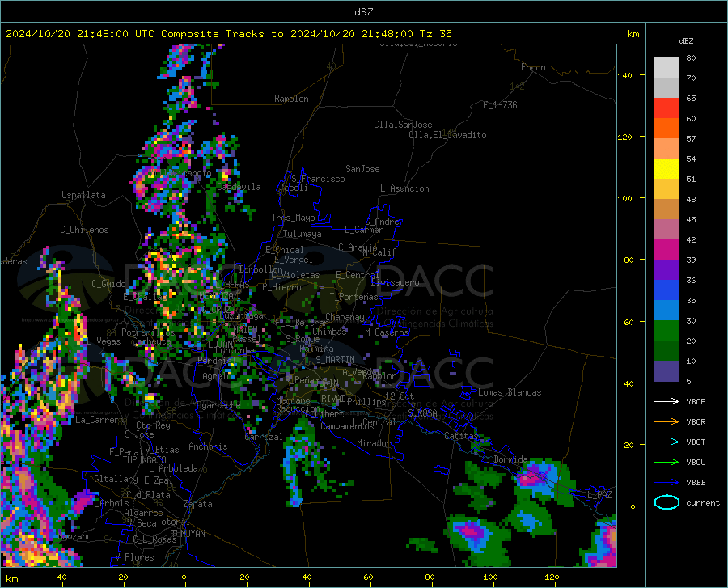This screenshot has width=728, height=588.
Task: Click the 'current' legend label text
Action: coord(703,502)
